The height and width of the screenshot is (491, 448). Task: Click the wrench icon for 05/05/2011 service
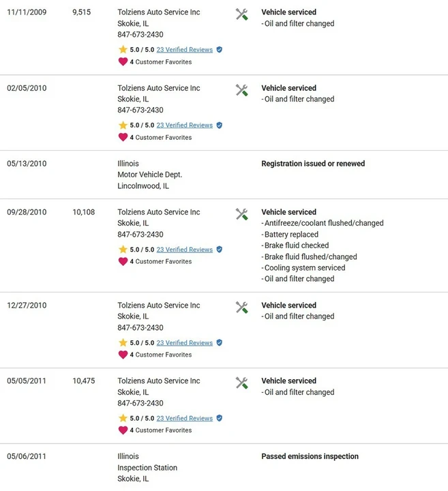pyautogui.click(x=241, y=383)
